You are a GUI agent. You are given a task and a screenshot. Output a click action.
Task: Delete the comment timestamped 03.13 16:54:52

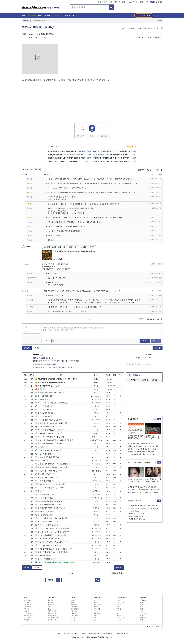click(x=161, y=264)
